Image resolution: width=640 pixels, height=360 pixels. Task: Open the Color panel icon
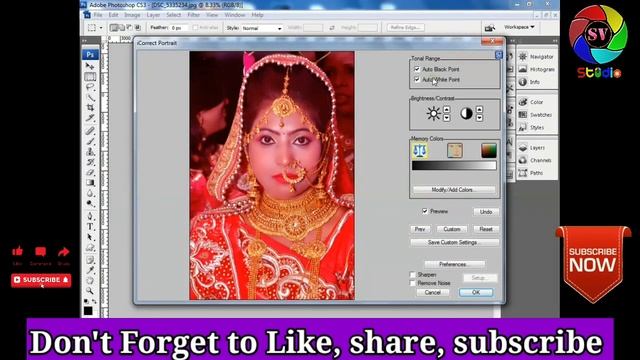tap(523, 102)
